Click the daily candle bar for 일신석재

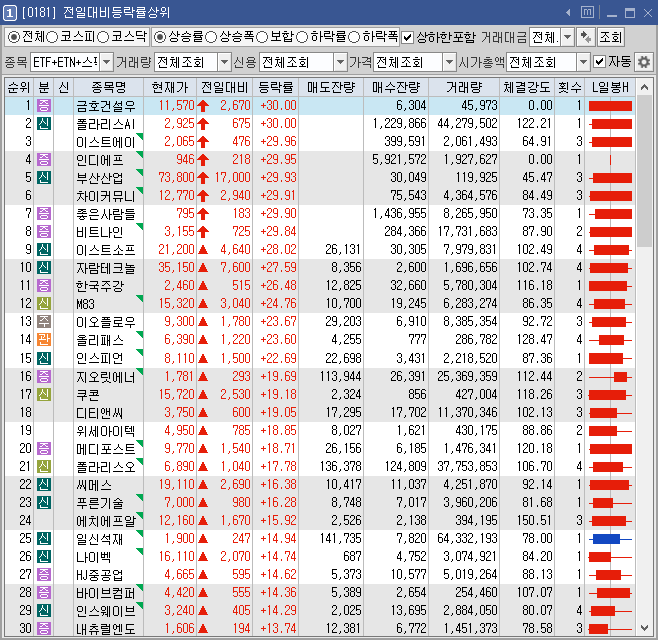pyautogui.click(x=609, y=538)
